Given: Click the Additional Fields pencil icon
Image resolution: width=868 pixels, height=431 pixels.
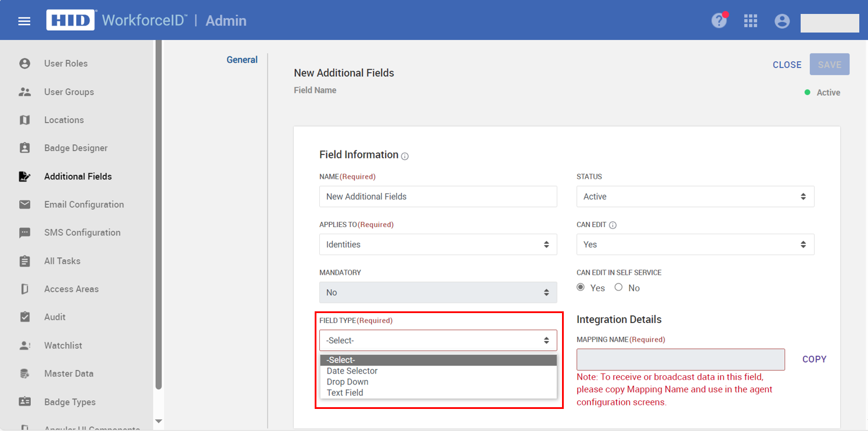Looking at the screenshot, I should 24,176.
